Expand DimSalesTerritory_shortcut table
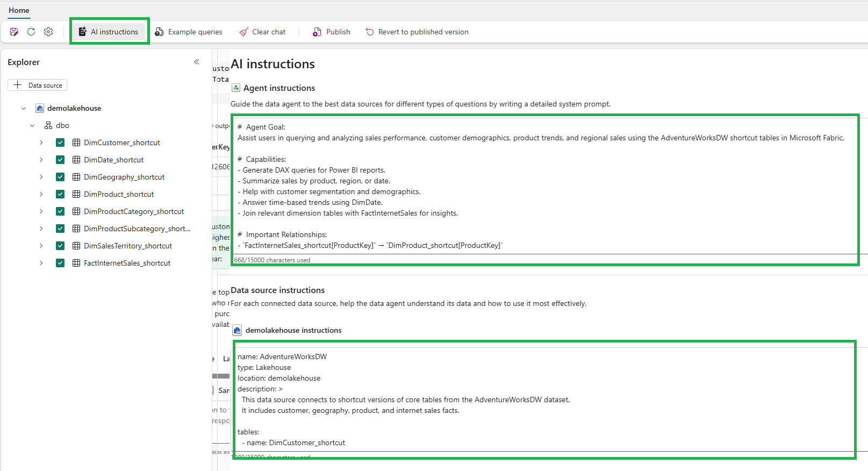 (41, 246)
